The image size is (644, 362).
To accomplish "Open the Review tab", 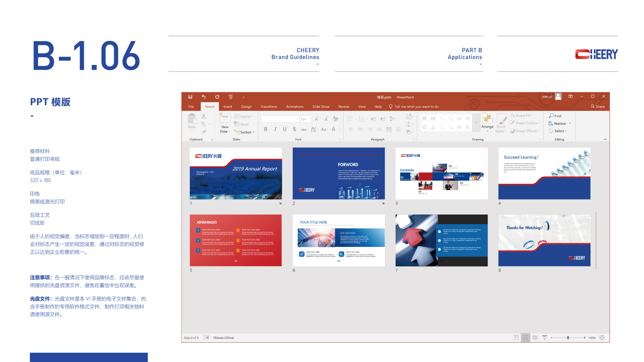I will point(344,107).
